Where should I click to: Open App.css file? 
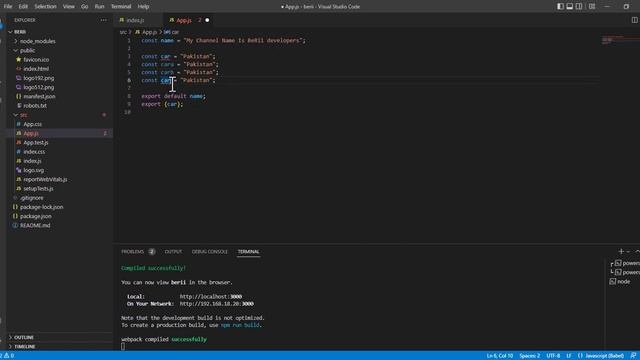click(x=32, y=124)
